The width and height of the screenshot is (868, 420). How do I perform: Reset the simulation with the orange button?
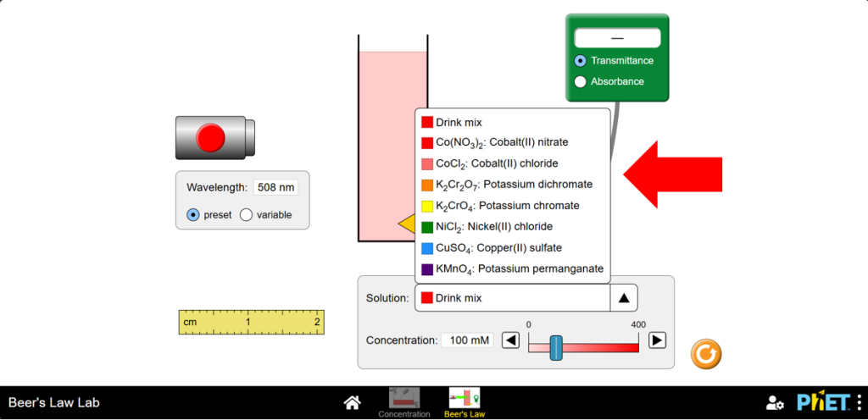[706, 352]
